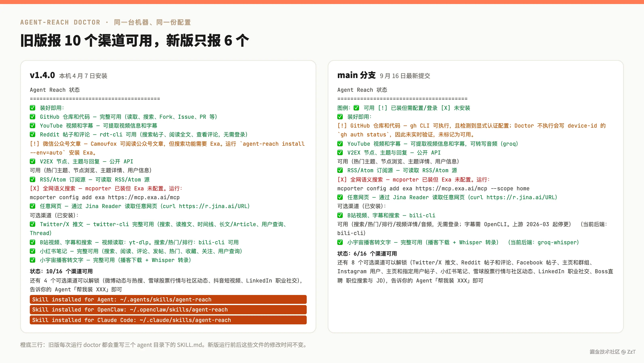Click the [!] 微信公众号文章 warning line

pyautogui.click(x=167, y=148)
